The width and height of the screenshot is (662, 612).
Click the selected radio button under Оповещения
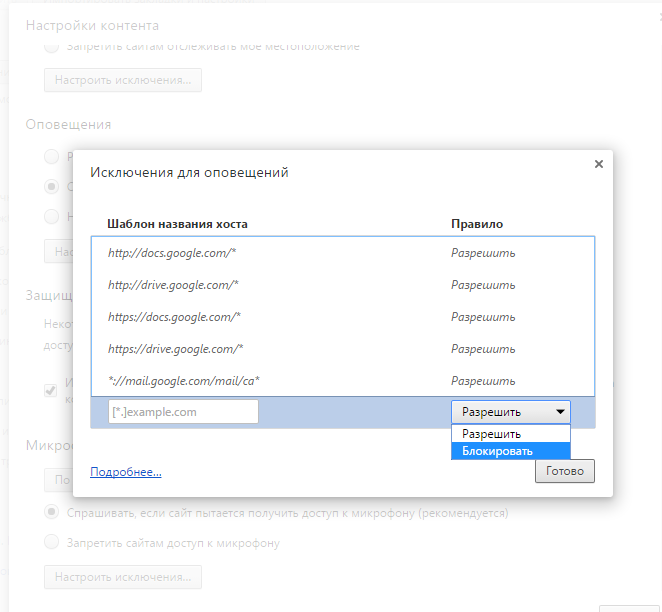51,186
